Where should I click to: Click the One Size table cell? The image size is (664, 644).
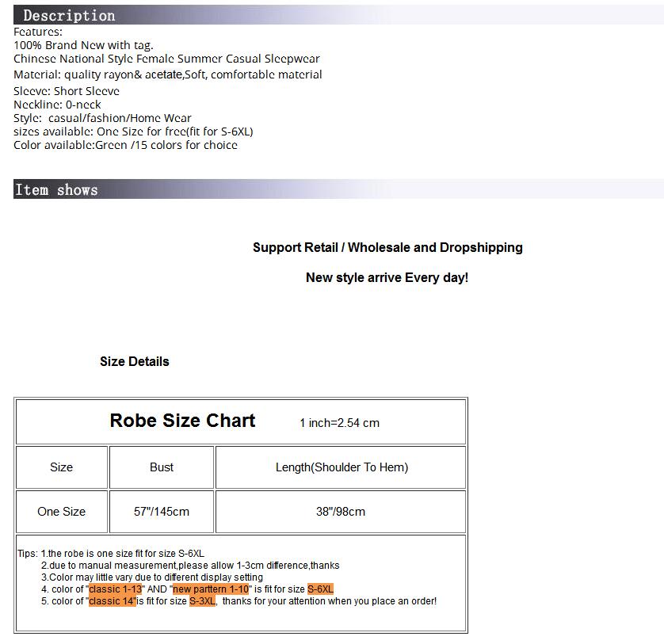(61, 512)
